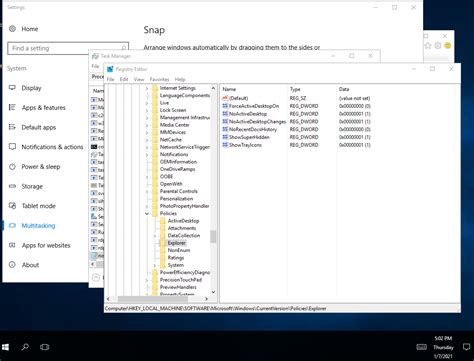Click the smiley feedback icon in background window
Viewport: 474px width, 361px height.
coord(448,46)
